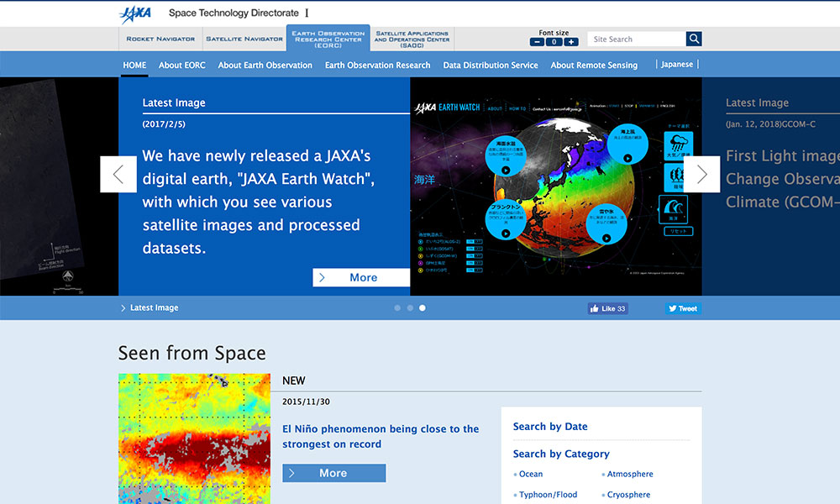This screenshot has height=504, width=840.
Task: Open Earth Observation Research Center tab
Action: tap(328, 38)
